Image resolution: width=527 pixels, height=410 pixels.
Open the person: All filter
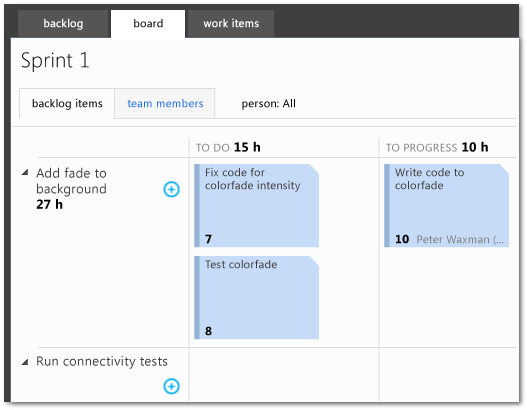coord(269,104)
